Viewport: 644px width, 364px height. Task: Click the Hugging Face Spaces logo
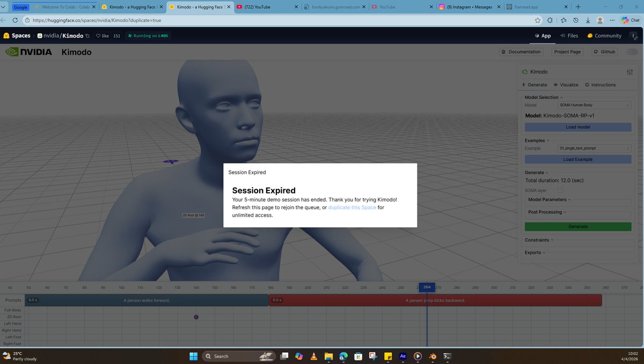(17, 36)
